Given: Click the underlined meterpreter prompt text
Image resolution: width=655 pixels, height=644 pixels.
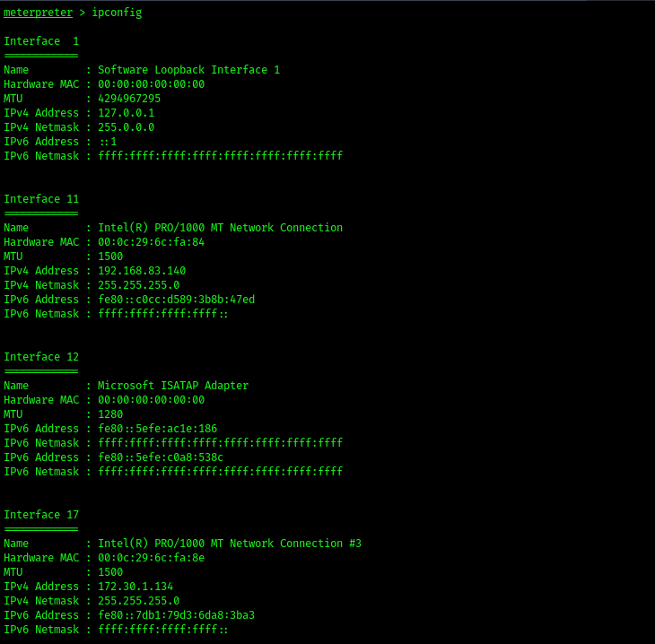Looking at the screenshot, I should point(38,13).
